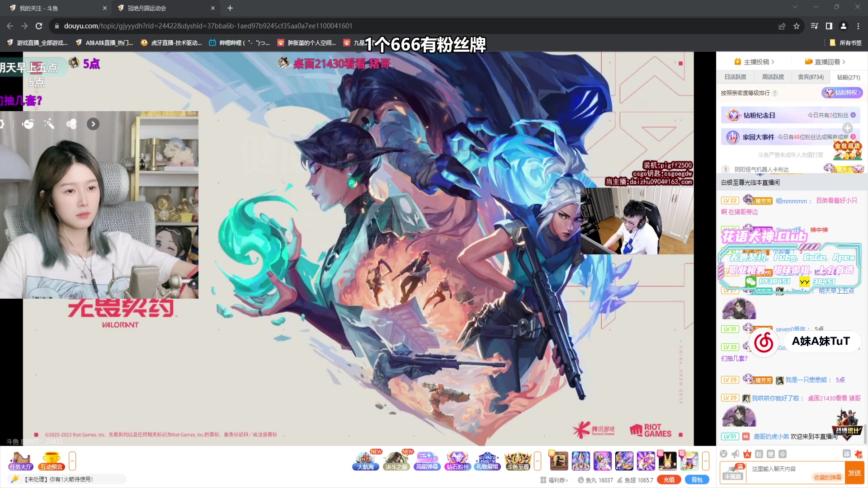Click the next arrow on webcam overlay toolbar

(93, 124)
